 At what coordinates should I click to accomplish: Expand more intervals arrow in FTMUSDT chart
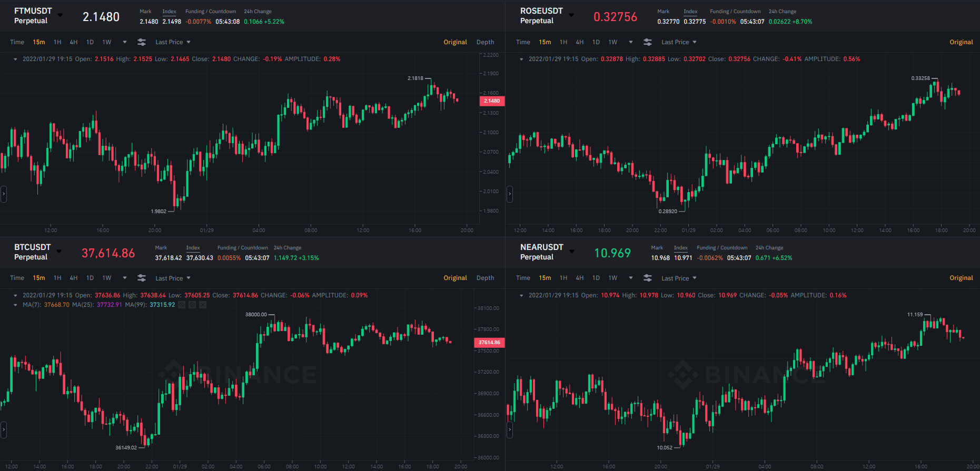(125, 42)
